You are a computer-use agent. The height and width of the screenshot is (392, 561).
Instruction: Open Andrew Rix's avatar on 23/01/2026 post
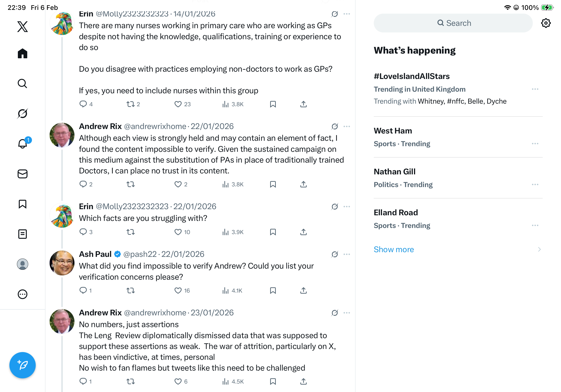coord(62,321)
